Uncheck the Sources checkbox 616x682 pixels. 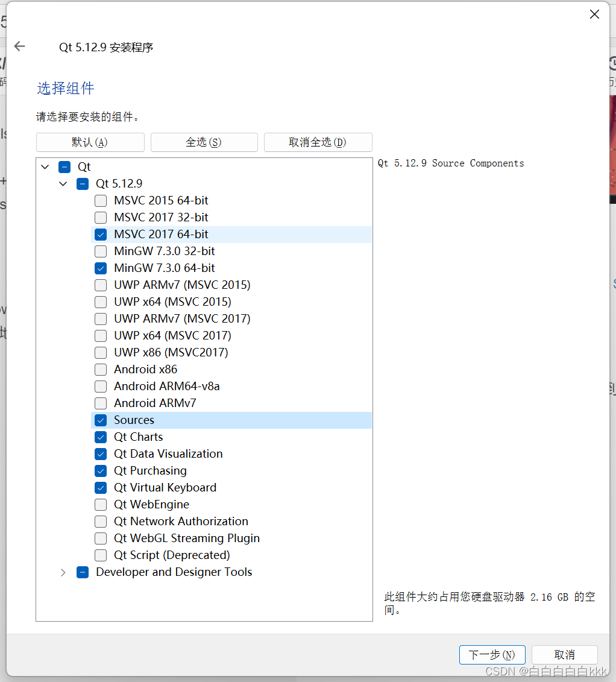(x=101, y=420)
